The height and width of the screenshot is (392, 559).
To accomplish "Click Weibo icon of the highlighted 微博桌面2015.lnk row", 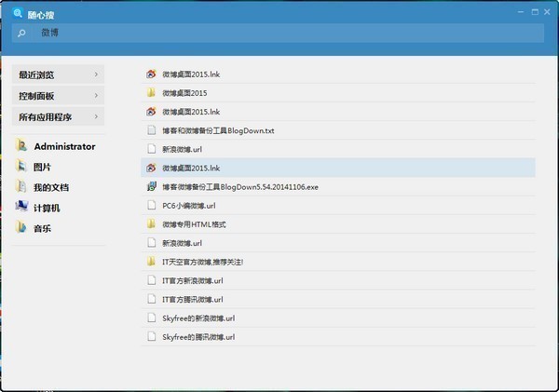I will pyautogui.click(x=151, y=168).
